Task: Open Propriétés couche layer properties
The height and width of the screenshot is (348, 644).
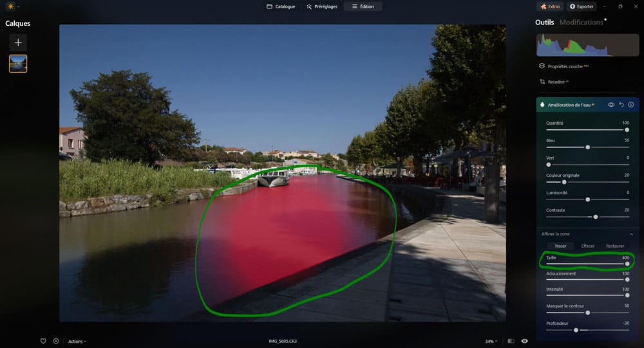Action: pos(563,66)
